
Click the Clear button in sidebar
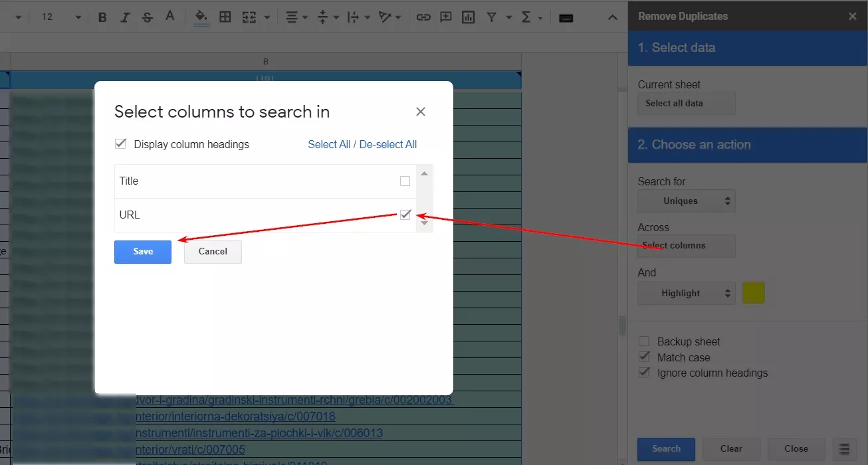coord(731,449)
